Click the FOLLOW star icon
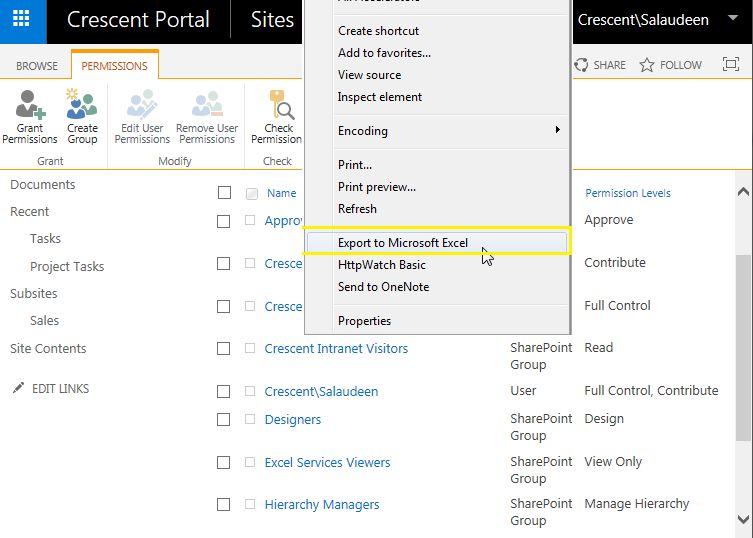Screen dimensions: 753x538 (x=647, y=65)
